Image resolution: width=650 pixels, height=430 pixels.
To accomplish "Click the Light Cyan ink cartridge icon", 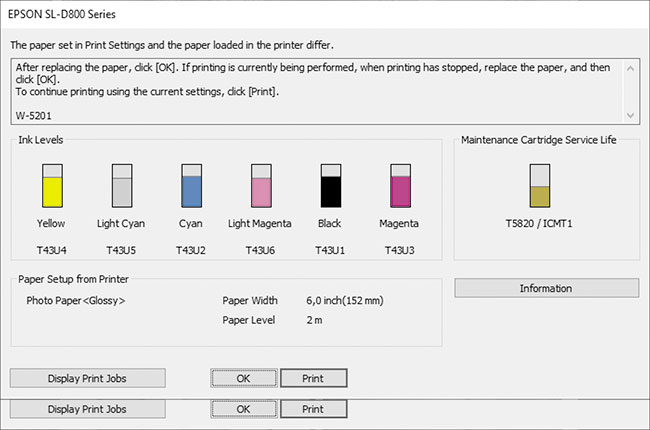I will tap(121, 185).
